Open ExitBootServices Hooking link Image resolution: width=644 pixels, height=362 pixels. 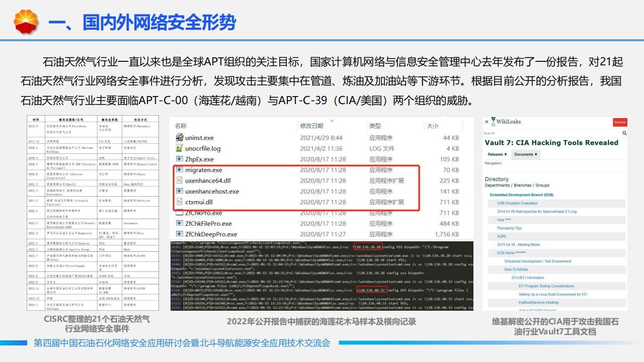[538, 303]
